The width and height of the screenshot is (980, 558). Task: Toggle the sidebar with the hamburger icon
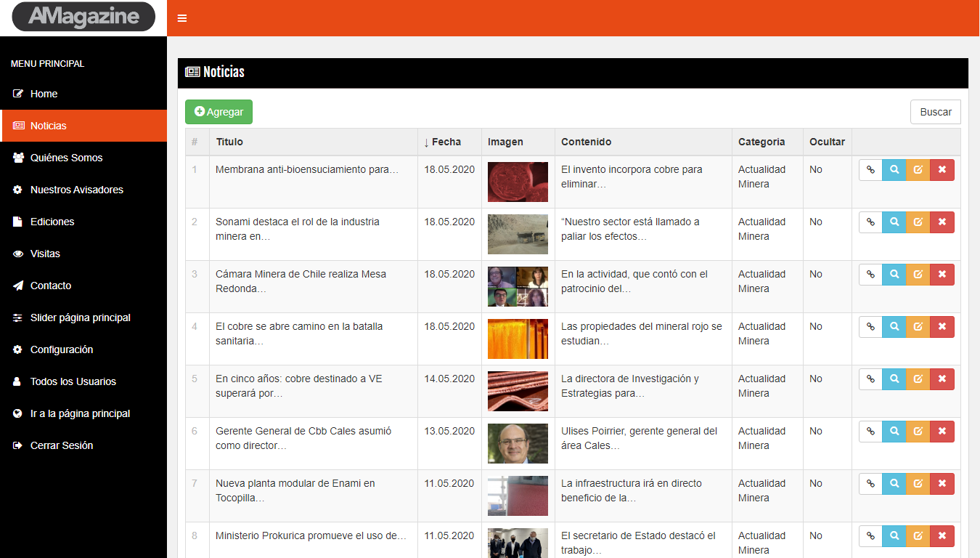point(182,18)
